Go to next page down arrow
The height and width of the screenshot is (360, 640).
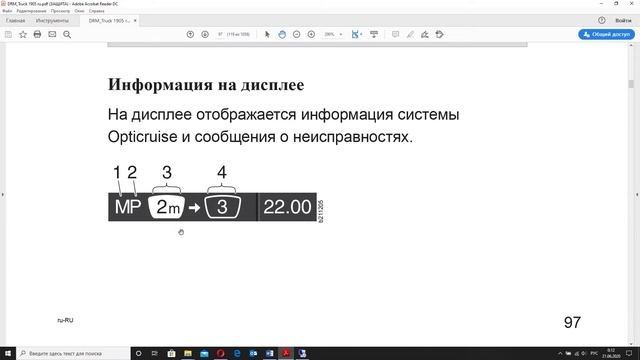[205, 34]
